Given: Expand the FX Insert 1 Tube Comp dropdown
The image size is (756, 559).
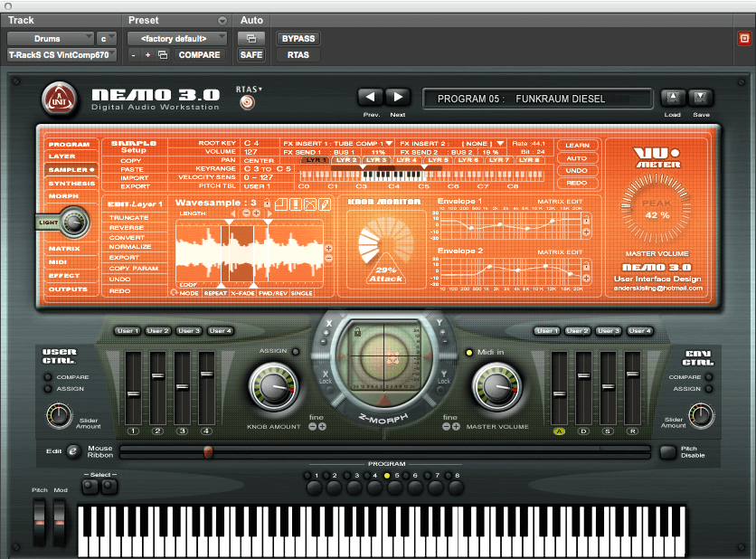Looking at the screenshot, I should (389, 143).
